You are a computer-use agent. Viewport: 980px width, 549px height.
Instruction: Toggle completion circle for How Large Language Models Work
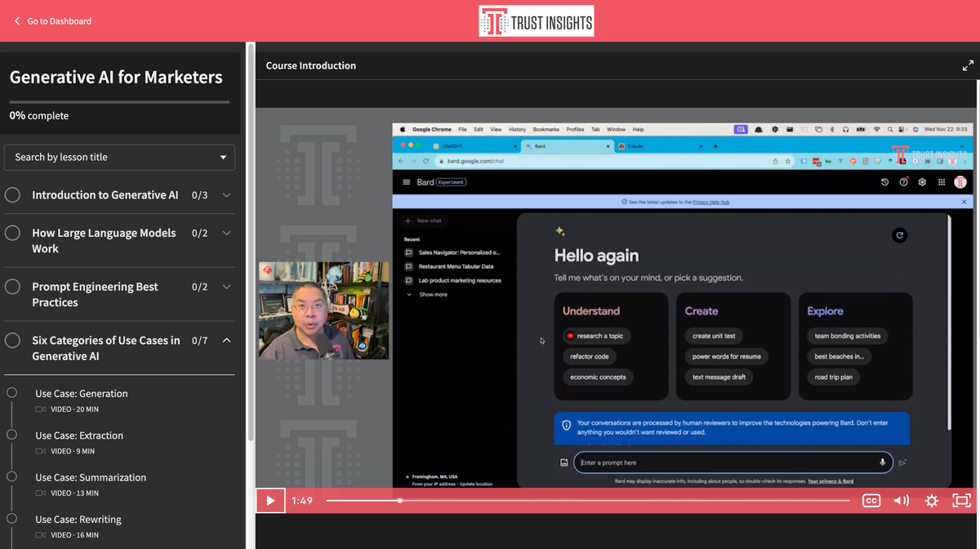(12, 233)
